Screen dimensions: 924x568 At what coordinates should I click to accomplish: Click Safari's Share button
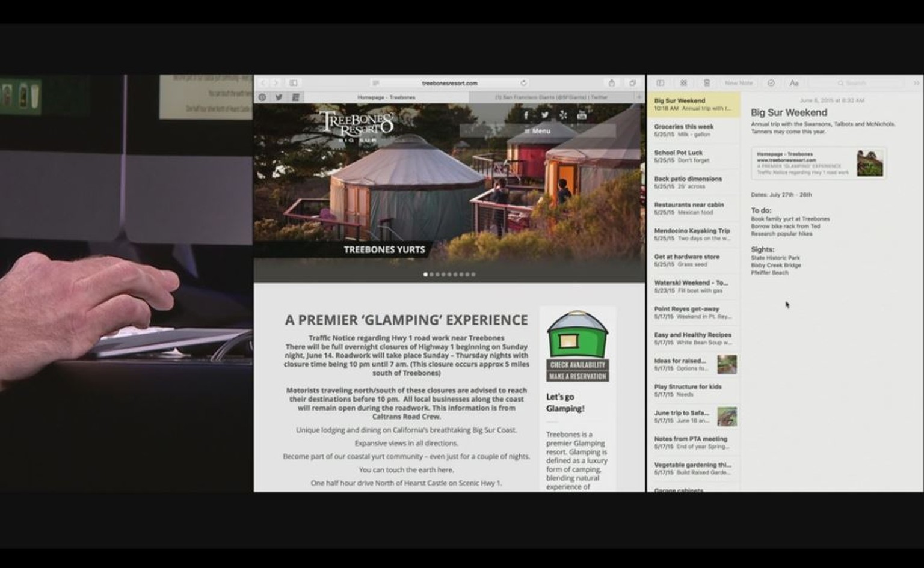click(x=611, y=83)
